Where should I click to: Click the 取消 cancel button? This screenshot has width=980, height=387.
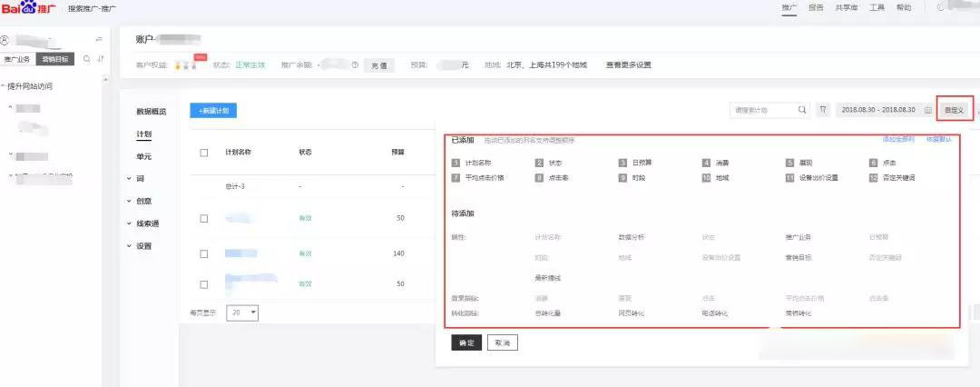coord(503,343)
